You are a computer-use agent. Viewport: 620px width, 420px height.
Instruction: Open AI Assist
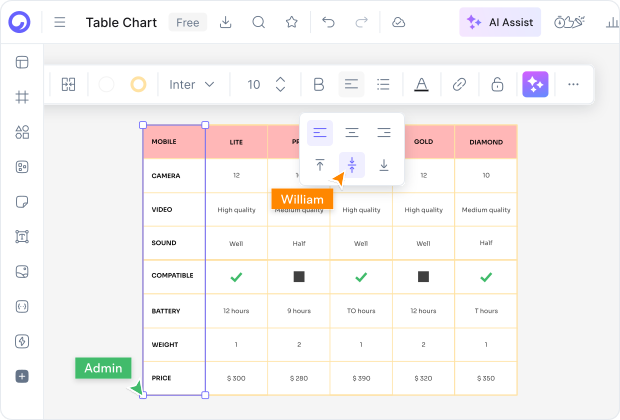(501, 22)
